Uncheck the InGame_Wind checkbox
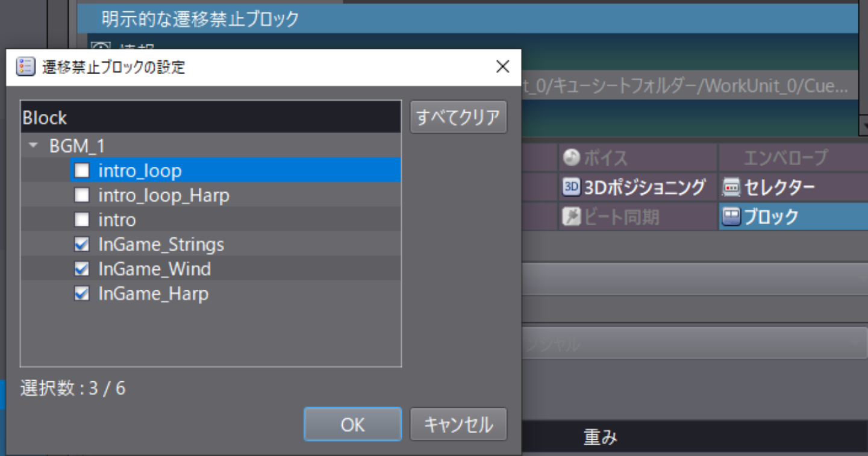868x456 pixels. pyautogui.click(x=81, y=269)
